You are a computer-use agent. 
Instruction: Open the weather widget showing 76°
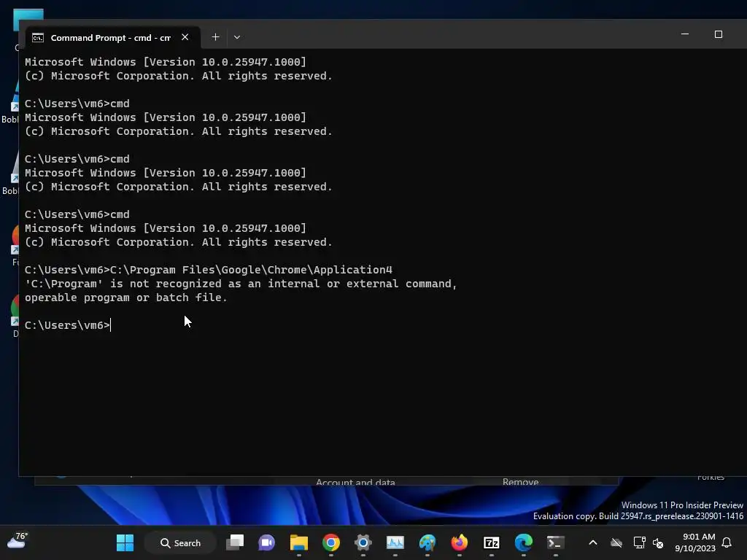(x=18, y=542)
